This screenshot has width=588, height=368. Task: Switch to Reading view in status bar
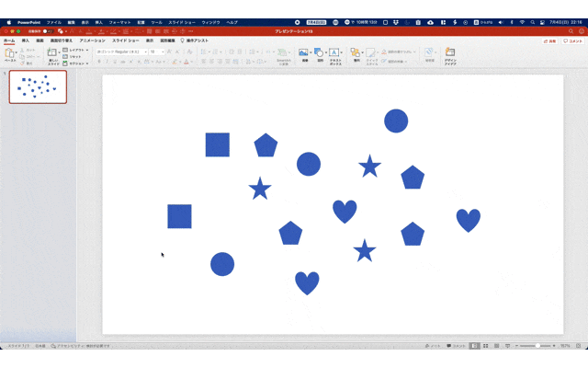pos(496,346)
